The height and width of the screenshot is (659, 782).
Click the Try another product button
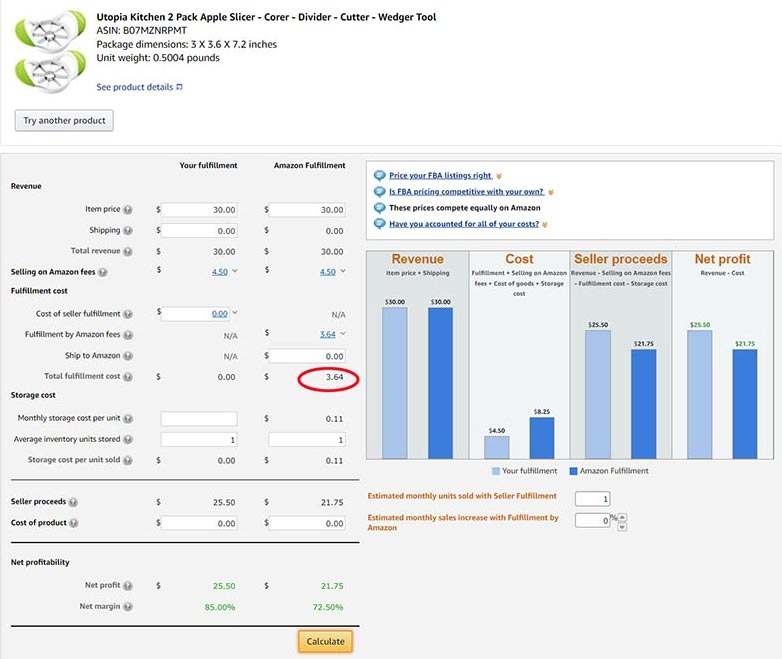(x=64, y=121)
